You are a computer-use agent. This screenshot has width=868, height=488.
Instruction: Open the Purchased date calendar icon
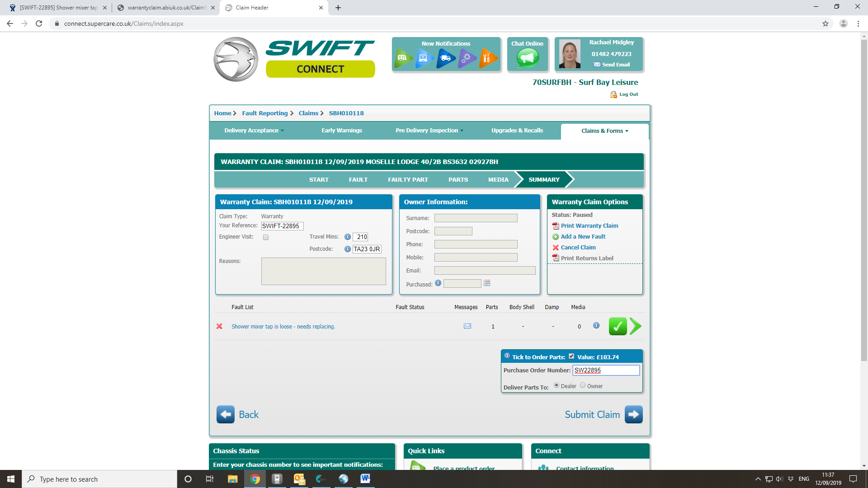pos(487,283)
